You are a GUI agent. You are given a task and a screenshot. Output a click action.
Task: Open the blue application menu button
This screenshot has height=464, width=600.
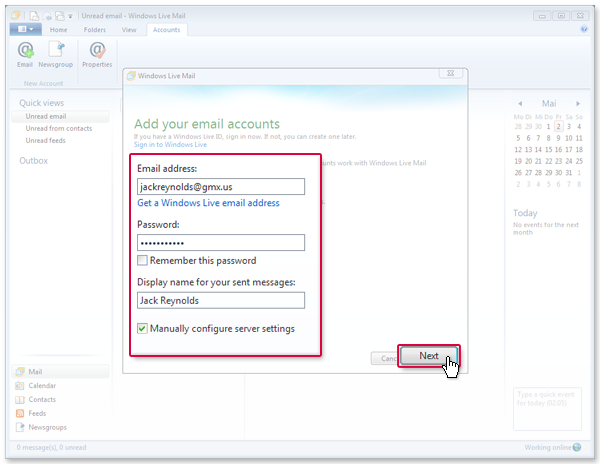[26, 29]
